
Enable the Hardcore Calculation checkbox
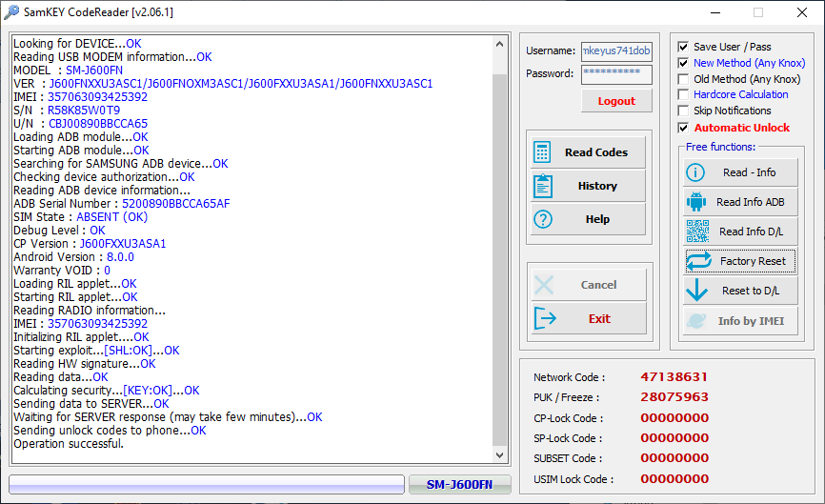point(683,94)
